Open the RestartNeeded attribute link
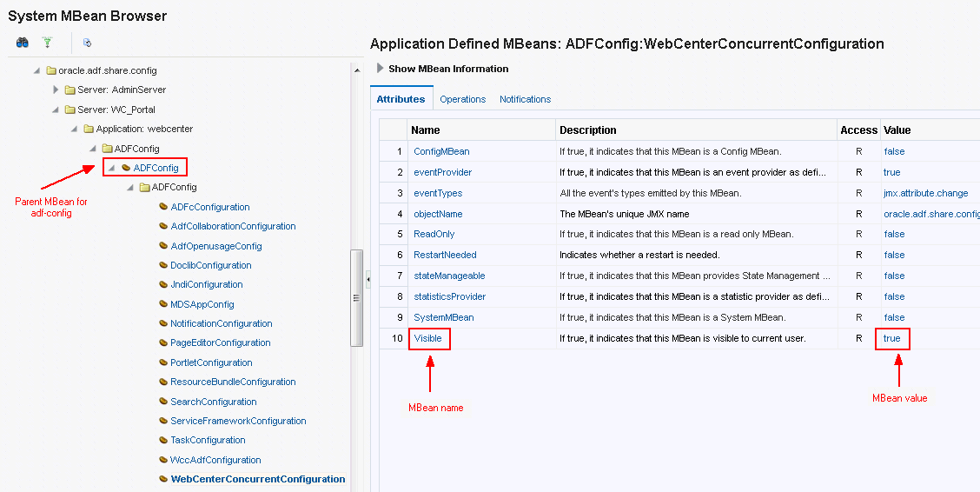This screenshot has height=492, width=980. 445,255
